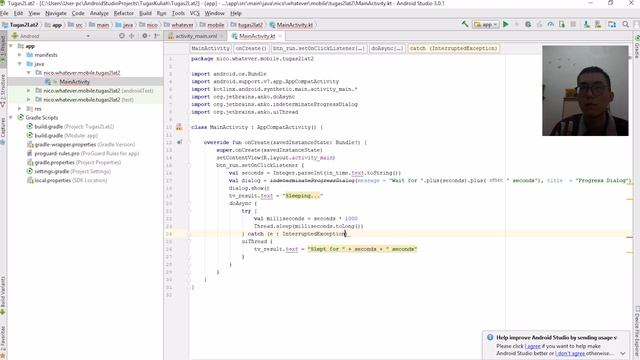The width and height of the screenshot is (640, 360).
Task: Click Collapse All icon in project panel
Action: coord(131,36)
